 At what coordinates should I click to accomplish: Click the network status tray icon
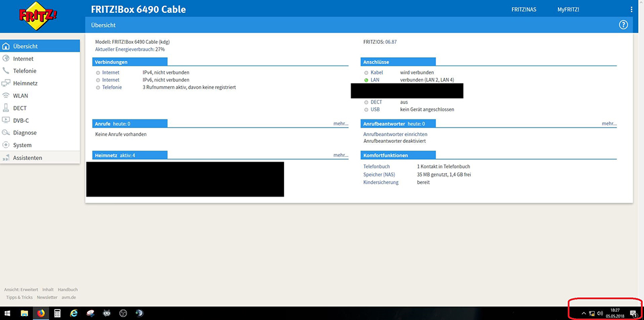point(592,314)
